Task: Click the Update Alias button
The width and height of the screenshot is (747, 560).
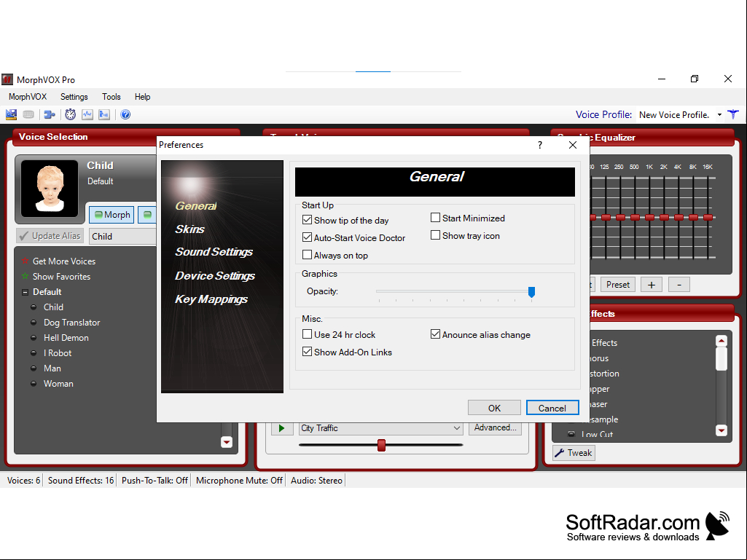Action: click(x=50, y=236)
